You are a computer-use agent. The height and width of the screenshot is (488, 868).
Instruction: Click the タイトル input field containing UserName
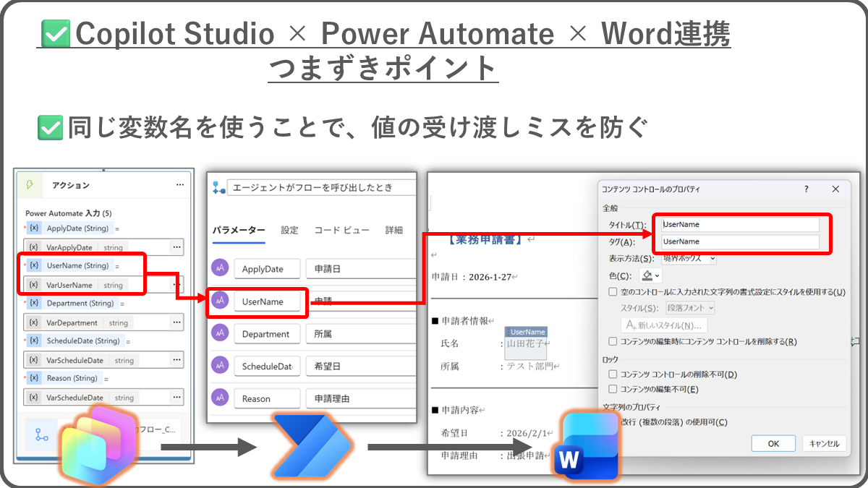740,225
